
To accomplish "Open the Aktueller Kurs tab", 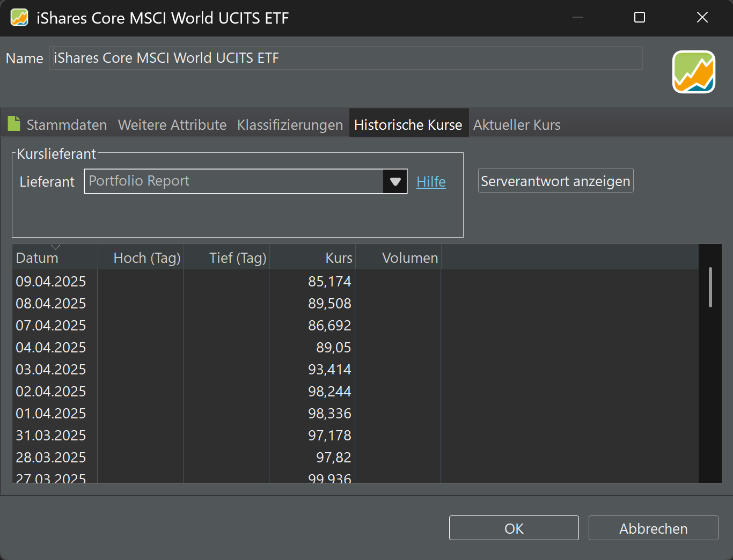I will pos(517,125).
